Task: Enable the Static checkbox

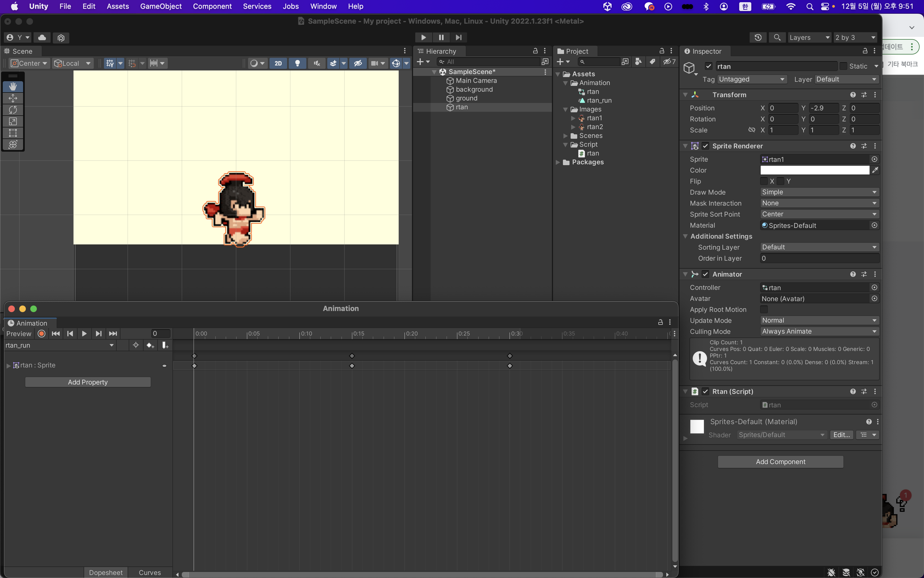Action: coord(843,66)
